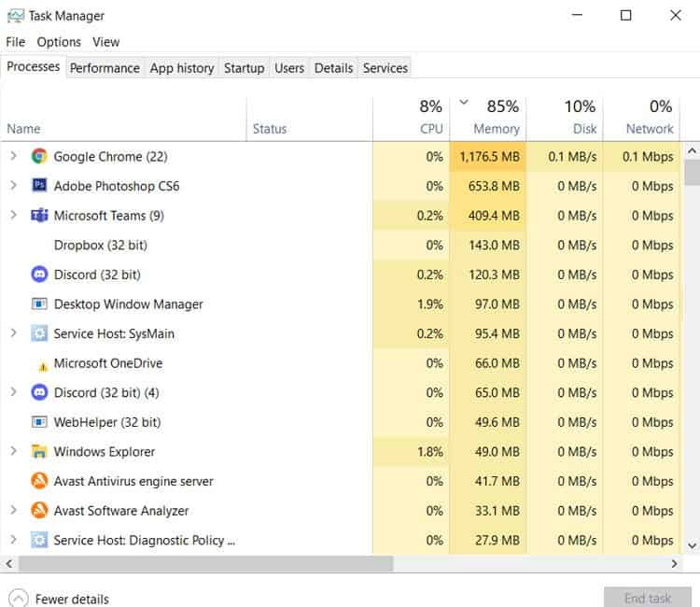Select the Microsoft OneDrive process name

coord(108,363)
